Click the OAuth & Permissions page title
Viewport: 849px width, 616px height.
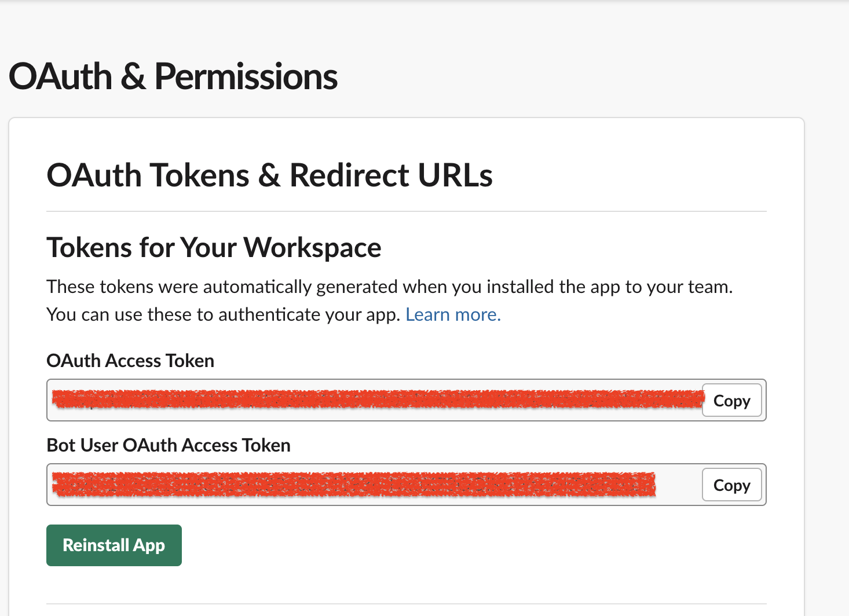pyautogui.click(x=173, y=76)
